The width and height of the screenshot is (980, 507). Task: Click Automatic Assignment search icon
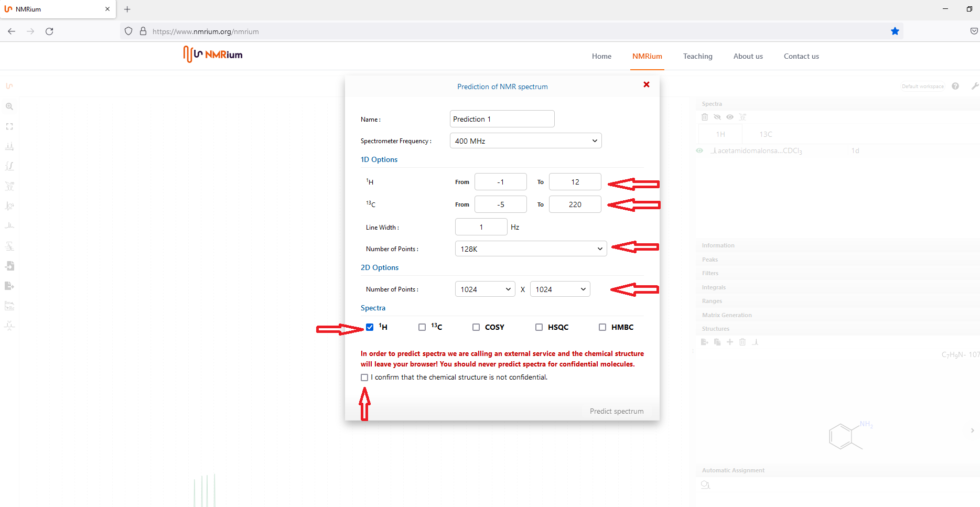coord(705,484)
